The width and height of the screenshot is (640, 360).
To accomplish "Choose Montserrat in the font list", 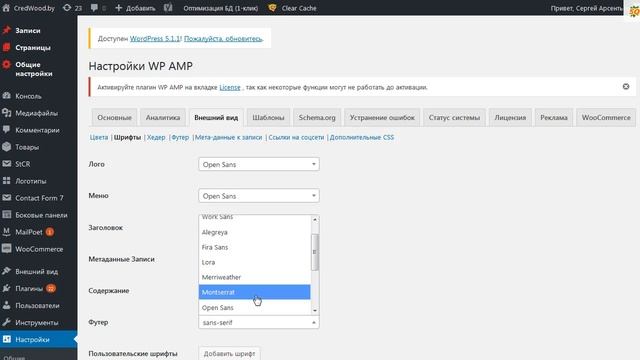I will coord(254,292).
